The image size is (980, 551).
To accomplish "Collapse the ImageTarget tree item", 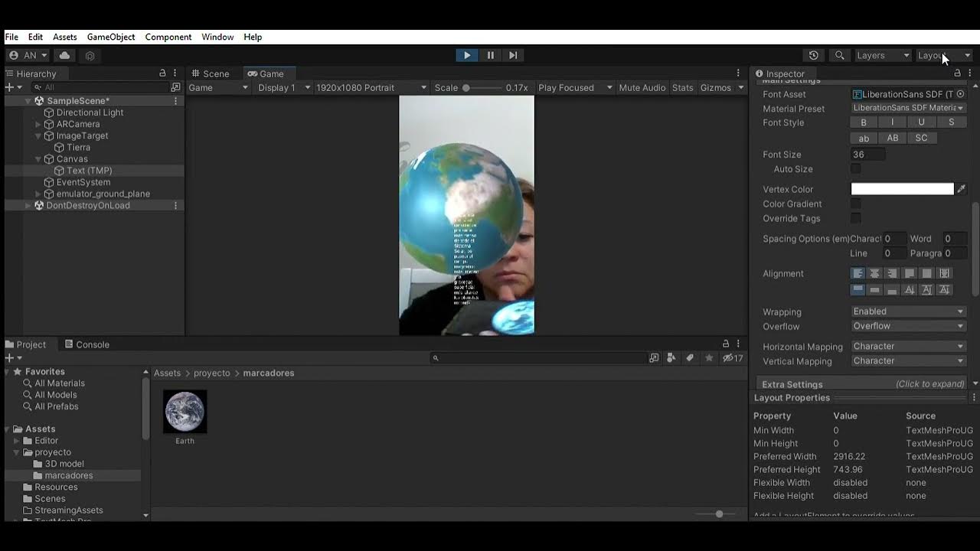I will (38, 135).
